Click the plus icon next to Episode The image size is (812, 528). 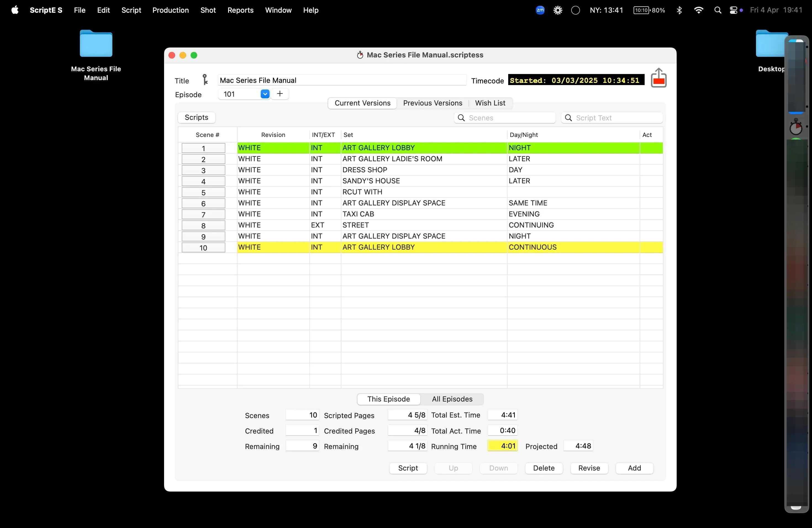pos(280,94)
